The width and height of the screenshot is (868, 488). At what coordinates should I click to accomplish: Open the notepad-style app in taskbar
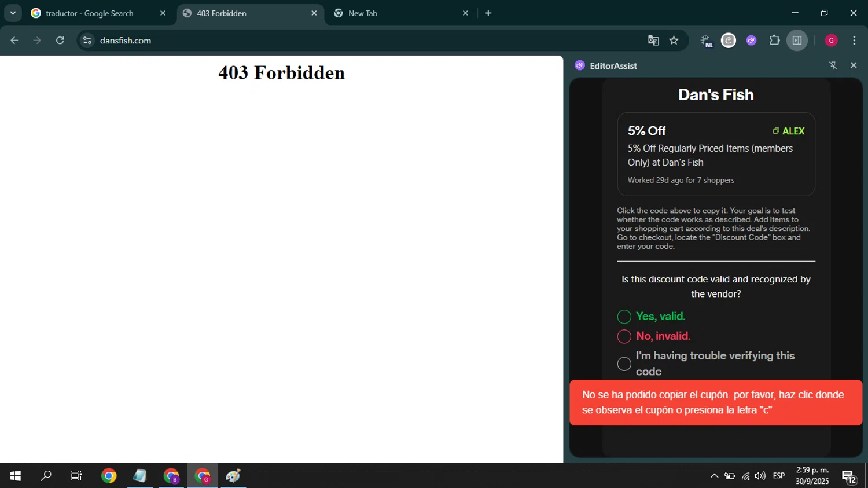click(140, 476)
